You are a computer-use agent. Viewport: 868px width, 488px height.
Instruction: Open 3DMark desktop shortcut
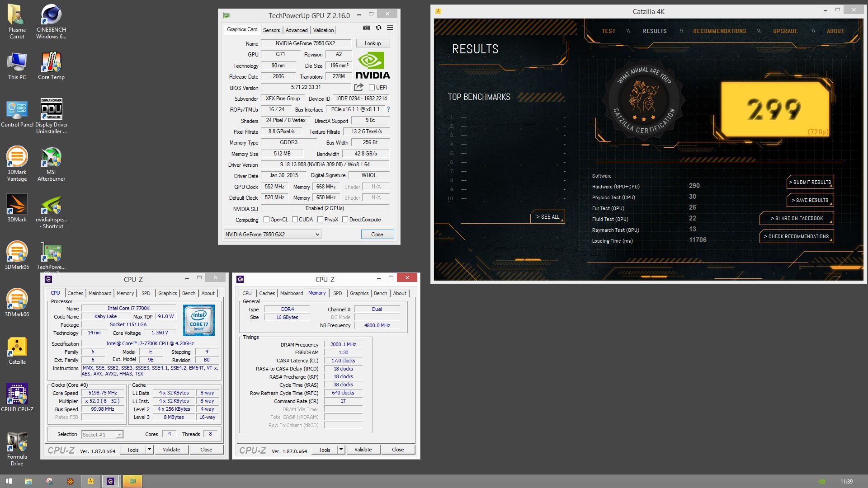[17, 208]
